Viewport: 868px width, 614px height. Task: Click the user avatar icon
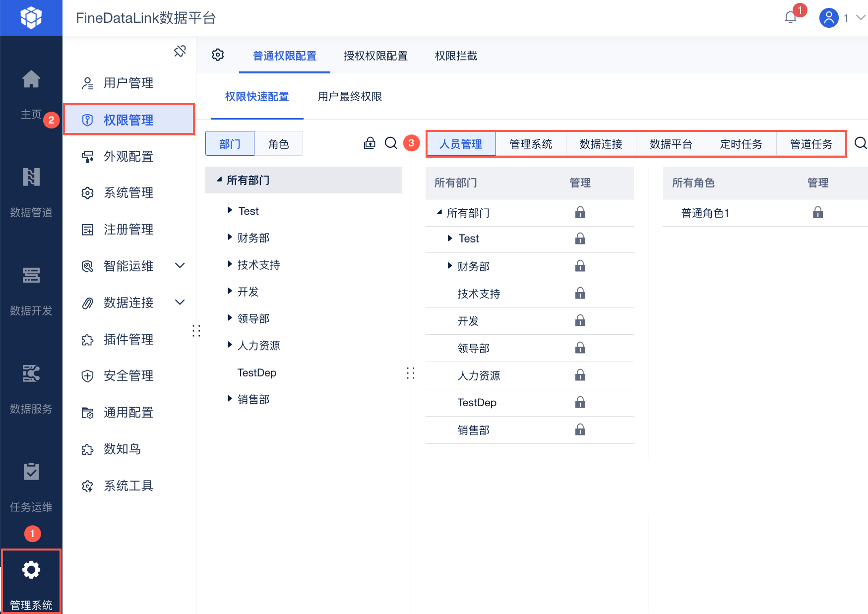[x=829, y=18]
